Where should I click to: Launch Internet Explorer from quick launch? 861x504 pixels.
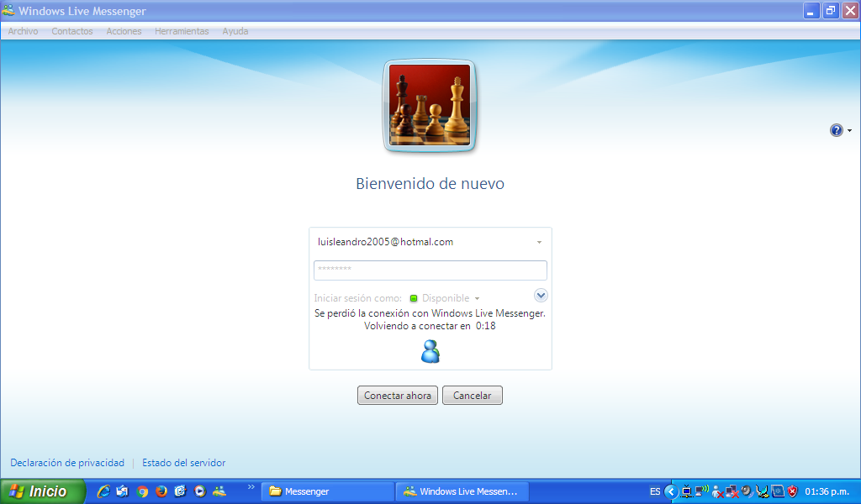tap(103, 491)
